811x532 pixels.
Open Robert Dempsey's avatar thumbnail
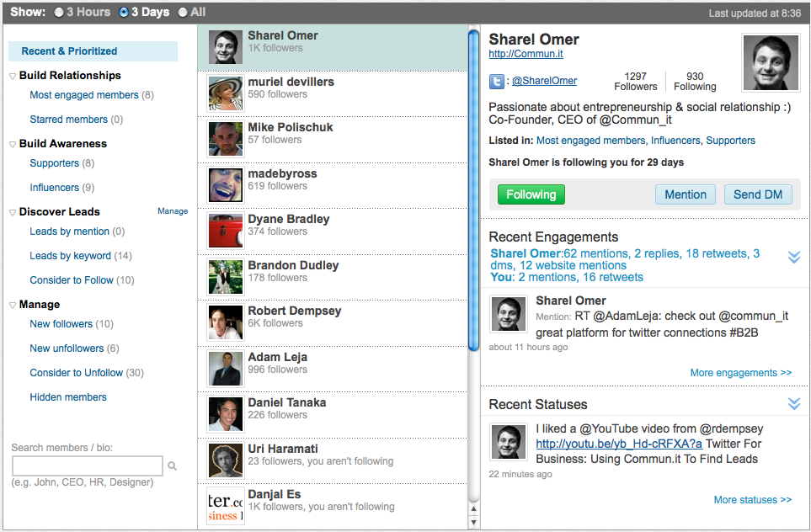click(225, 322)
